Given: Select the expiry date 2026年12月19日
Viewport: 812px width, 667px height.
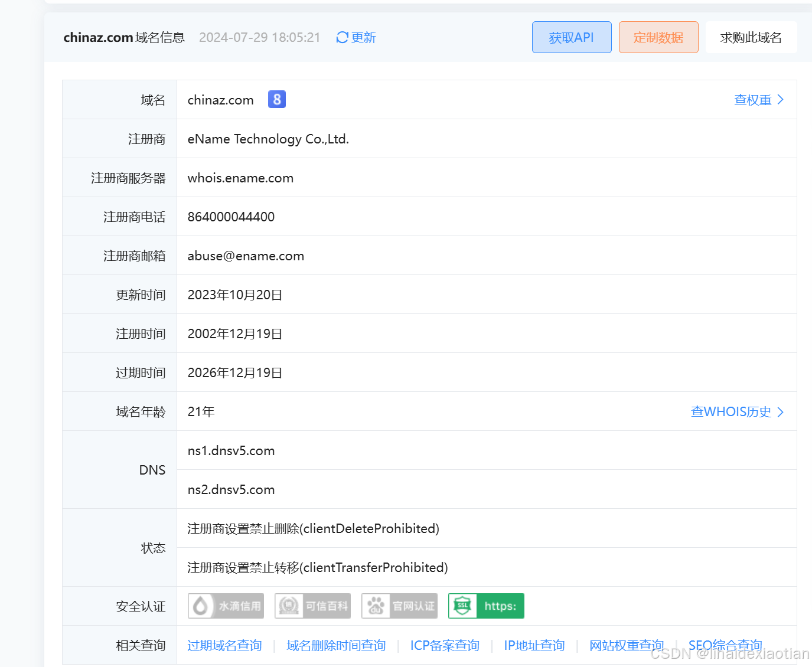Looking at the screenshot, I should click(235, 372).
